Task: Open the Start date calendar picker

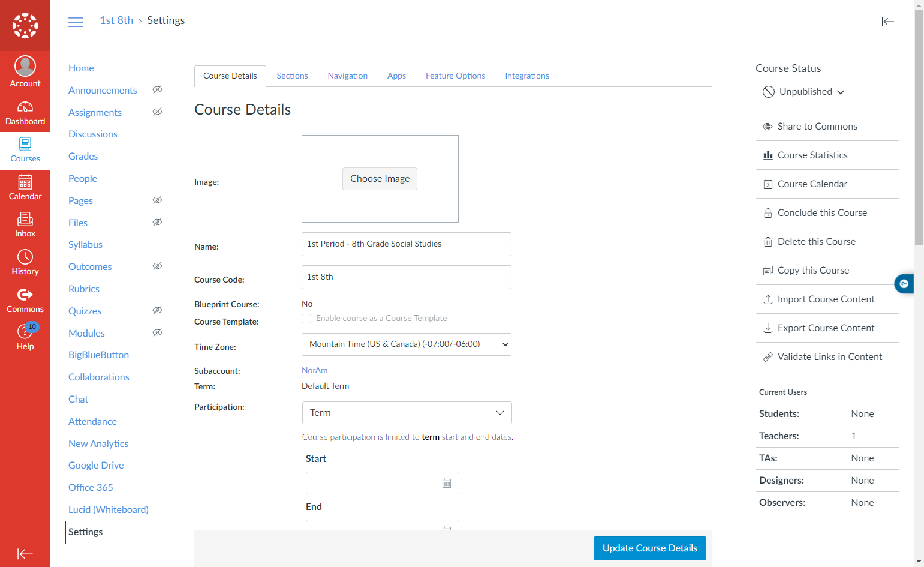Action: [447, 483]
